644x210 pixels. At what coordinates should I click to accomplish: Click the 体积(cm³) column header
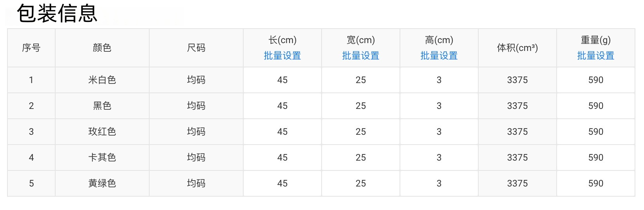click(x=517, y=48)
